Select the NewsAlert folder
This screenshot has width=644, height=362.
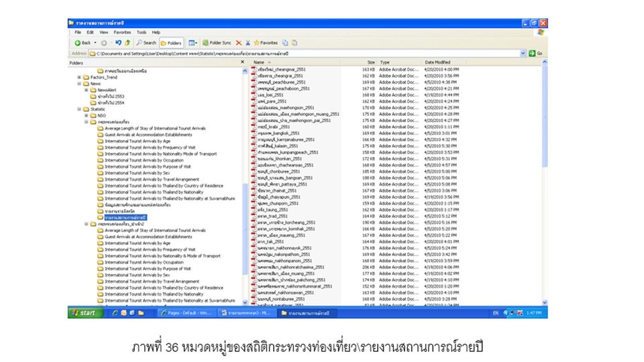107,90
